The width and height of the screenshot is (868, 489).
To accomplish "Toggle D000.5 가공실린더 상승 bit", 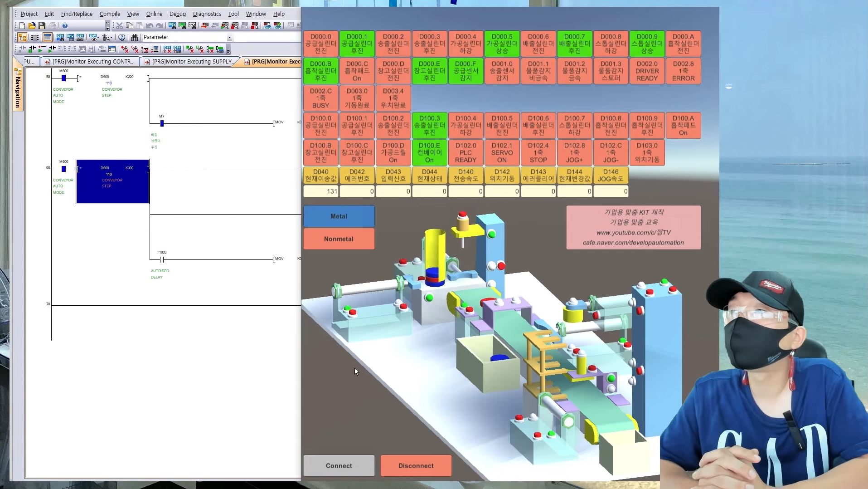I will 502,44.
